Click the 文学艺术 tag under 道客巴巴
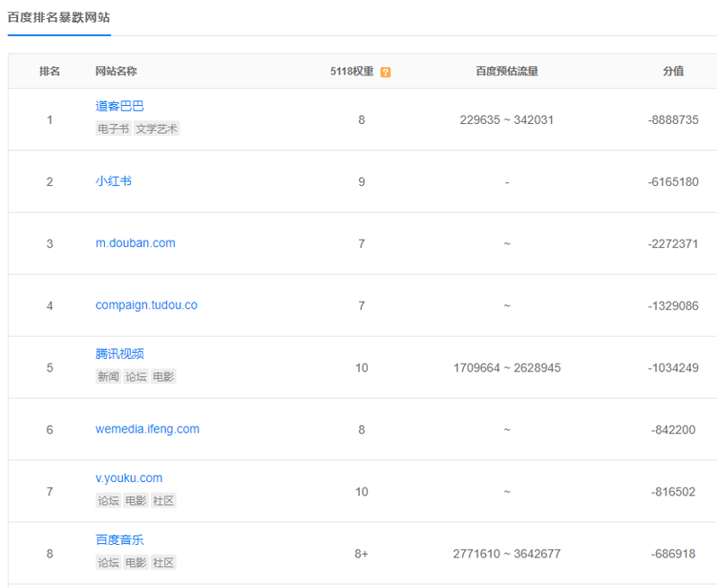 (x=156, y=128)
